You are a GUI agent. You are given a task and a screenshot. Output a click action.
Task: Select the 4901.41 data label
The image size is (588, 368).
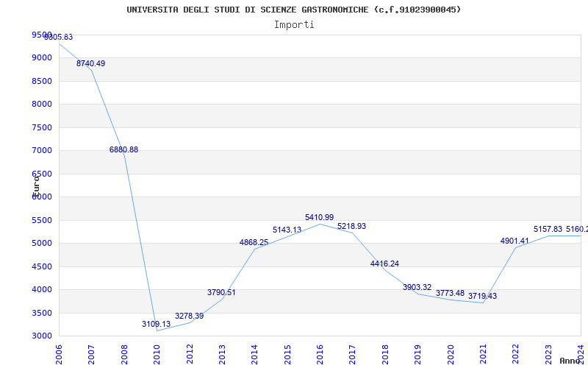point(514,241)
